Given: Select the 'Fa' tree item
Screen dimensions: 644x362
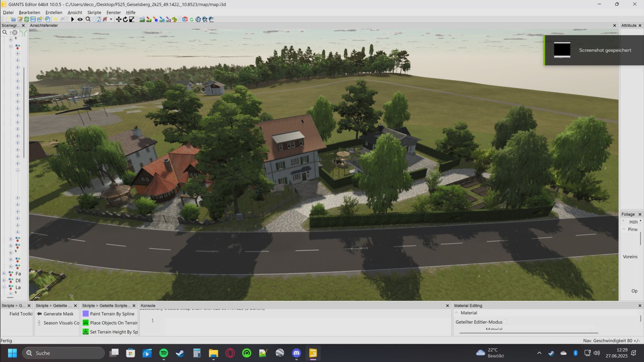Looking at the screenshot, I should pos(18,274).
